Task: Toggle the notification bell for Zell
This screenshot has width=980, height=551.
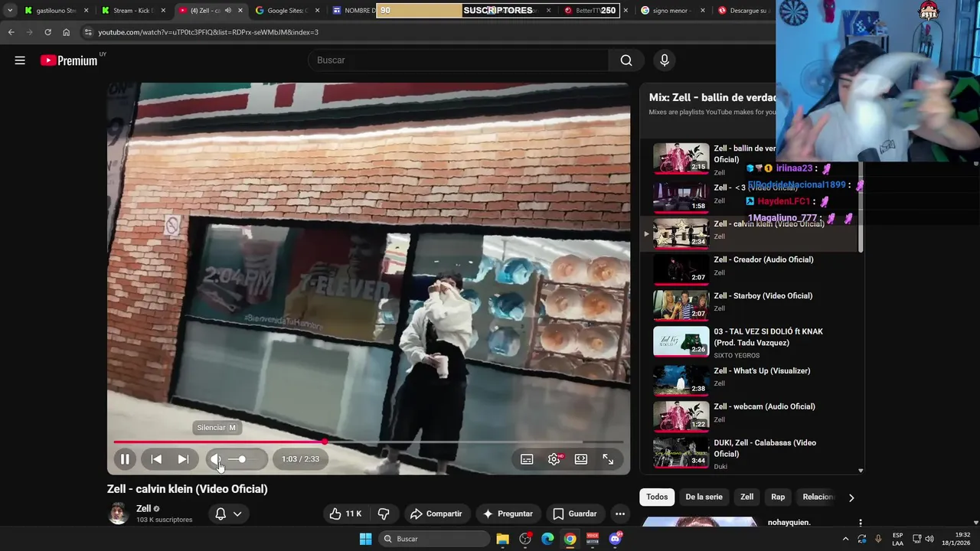Action: 220,514
